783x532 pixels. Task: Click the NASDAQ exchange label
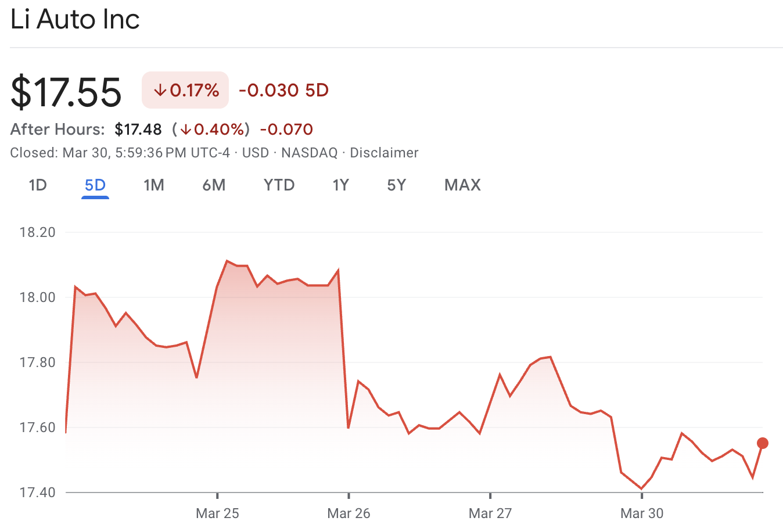click(308, 153)
